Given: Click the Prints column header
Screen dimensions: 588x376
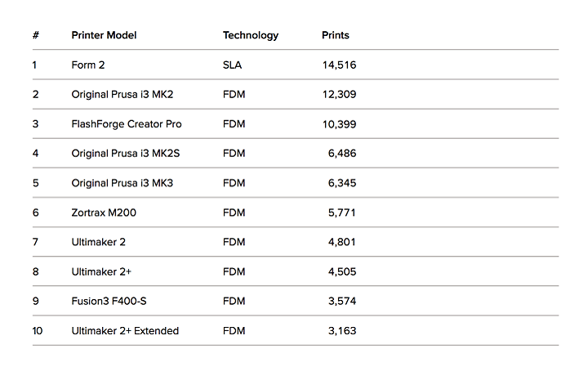Looking at the screenshot, I should tap(336, 35).
